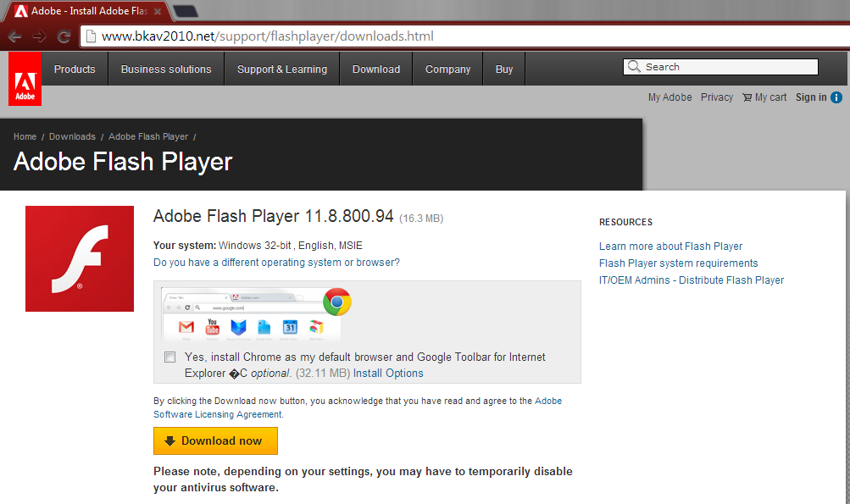Click the Adobe favicon on the browser tab
850x504 pixels.
click(x=20, y=11)
